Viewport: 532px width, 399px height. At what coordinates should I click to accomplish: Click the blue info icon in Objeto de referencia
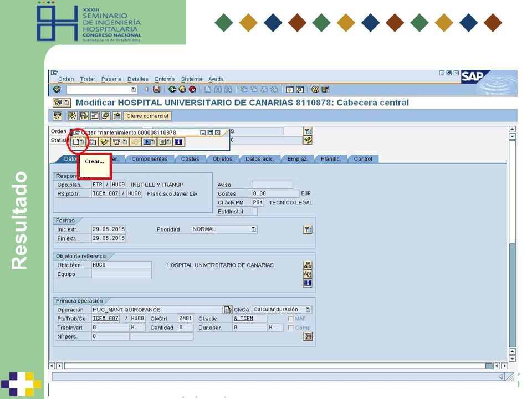[x=308, y=283]
